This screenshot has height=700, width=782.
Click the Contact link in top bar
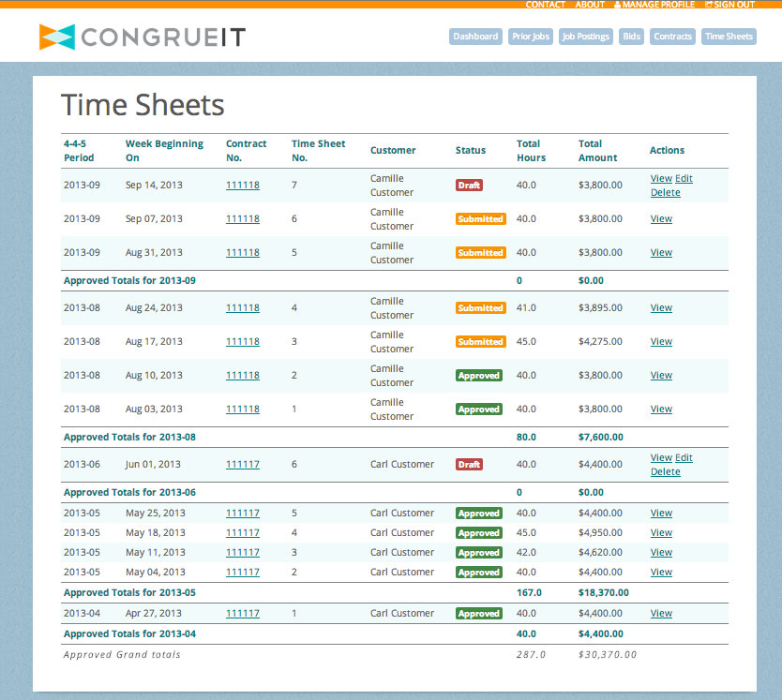click(x=545, y=5)
